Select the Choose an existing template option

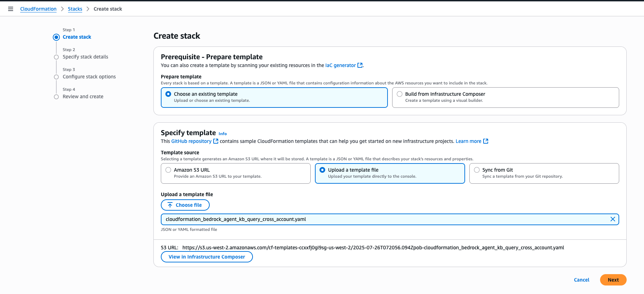tap(169, 94)
